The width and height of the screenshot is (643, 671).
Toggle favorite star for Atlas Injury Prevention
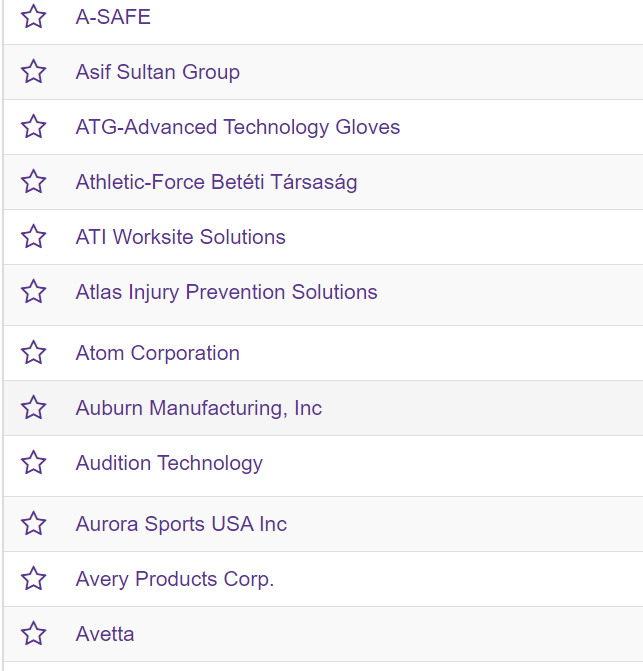point(33,292)
